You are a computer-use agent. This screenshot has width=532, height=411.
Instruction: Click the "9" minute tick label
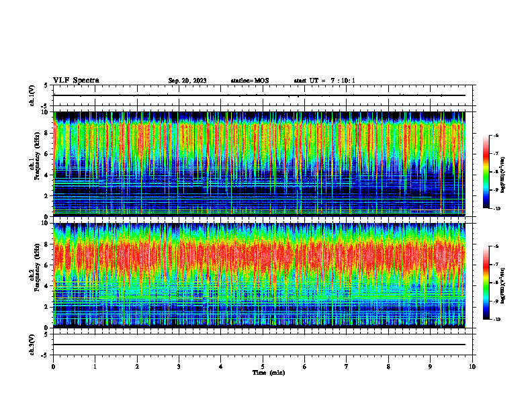click(x=430, y=367)
